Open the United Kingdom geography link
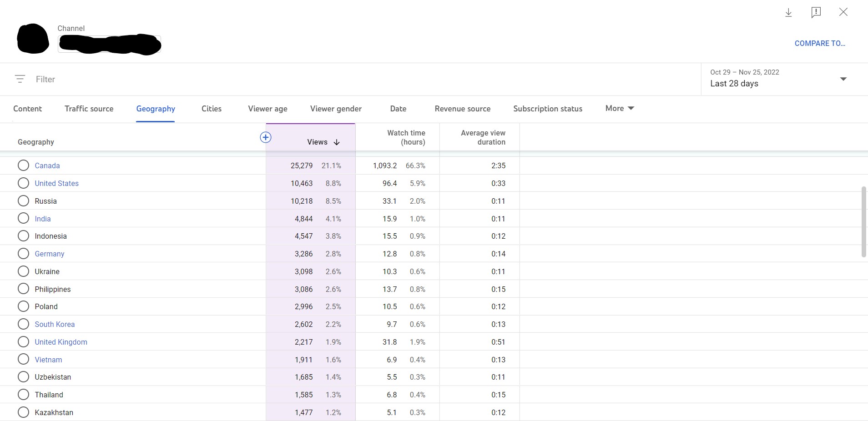868x421 pixels. 61,342
